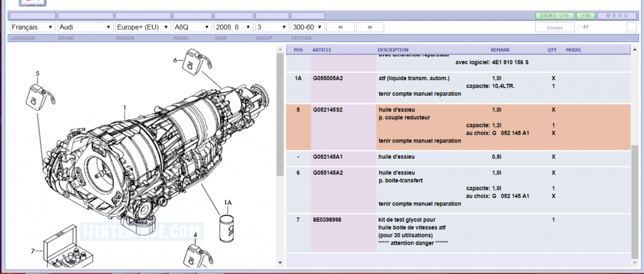
Task: Open the Year dropdown showing 2008
Action: click(233, 27)
